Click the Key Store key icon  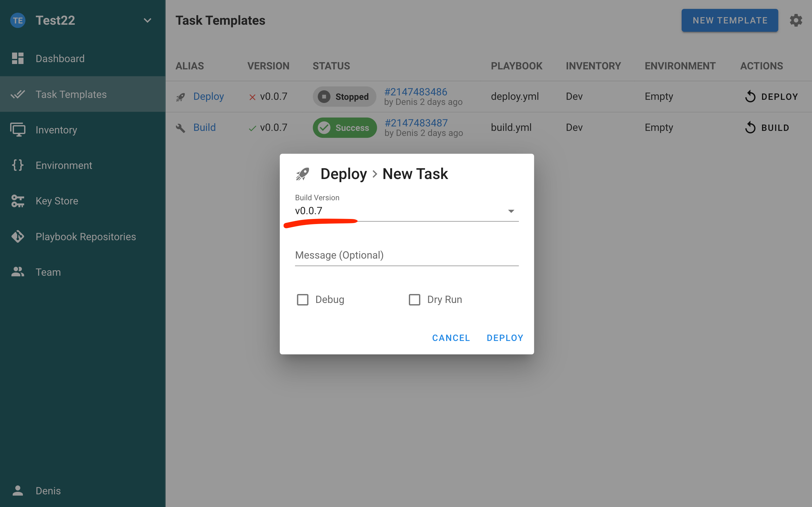click(17, 201)
